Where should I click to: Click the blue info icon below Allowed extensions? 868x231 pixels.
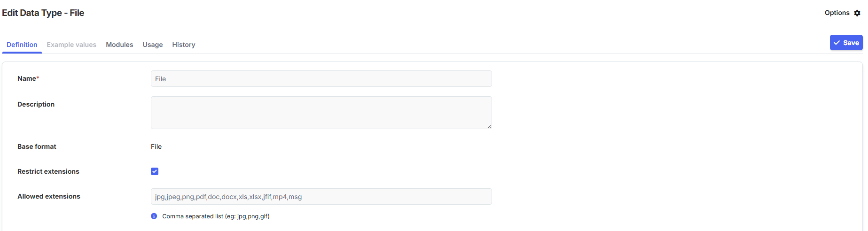click(154, 216)
